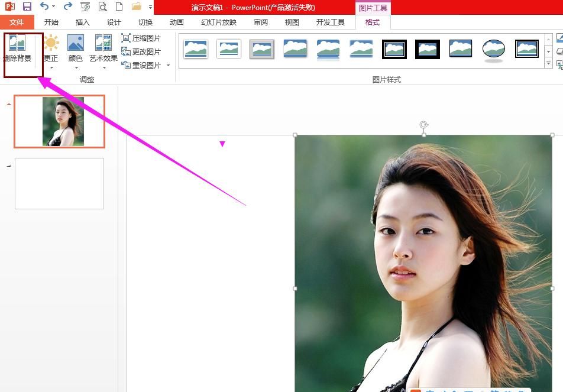This screenshot has width=563, height=392.
Task: Create a new blank presentation
Action: coord(119,7)
